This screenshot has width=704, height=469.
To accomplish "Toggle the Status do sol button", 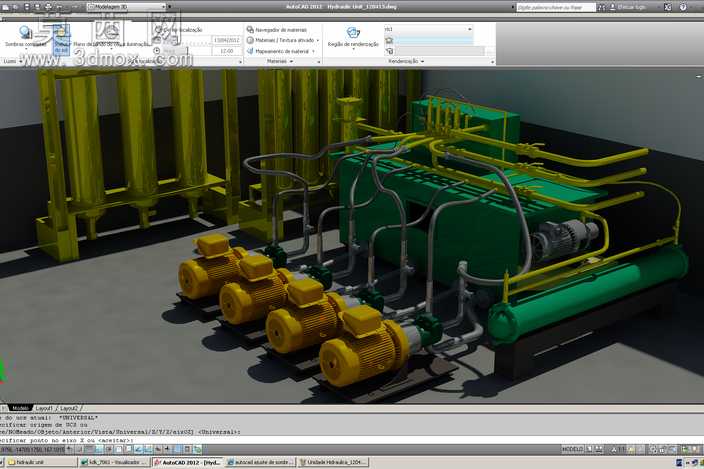I will coord(61,40).
